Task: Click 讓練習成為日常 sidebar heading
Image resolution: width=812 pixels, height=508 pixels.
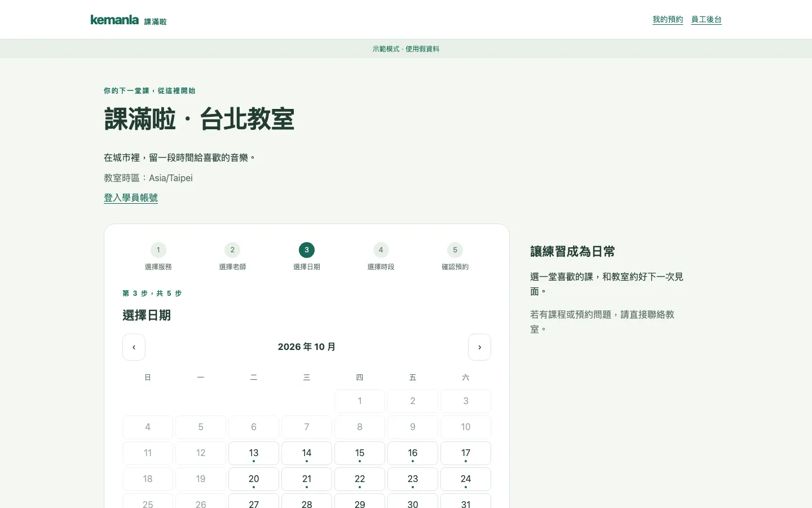Action: click(572, 252)
